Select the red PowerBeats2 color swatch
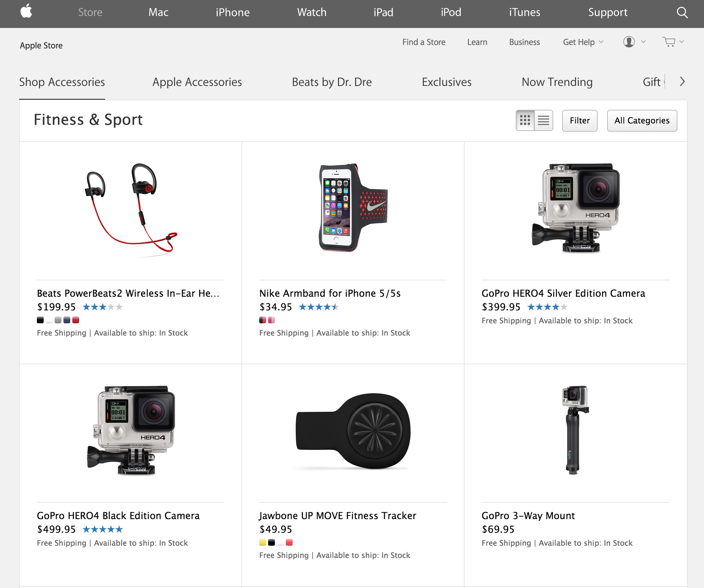Viewport: 704px width, 588px height. click(x=76, y=320)
